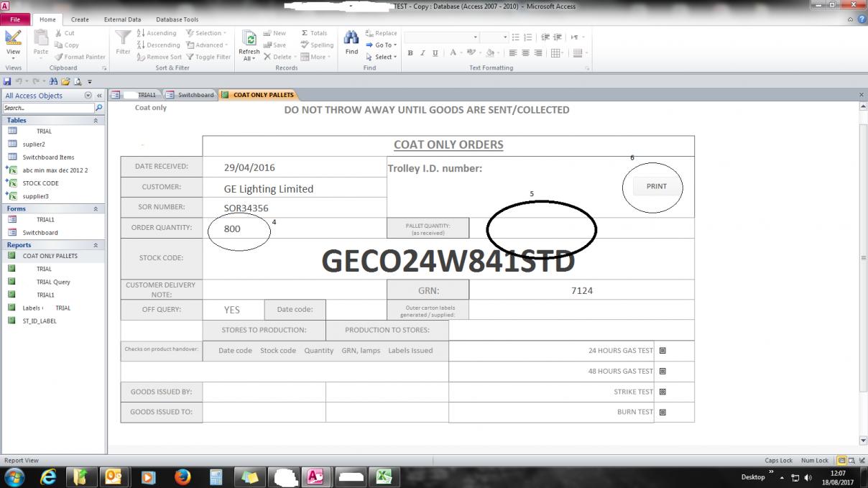Toggle Bold text formatting

[x=410, y=53]
